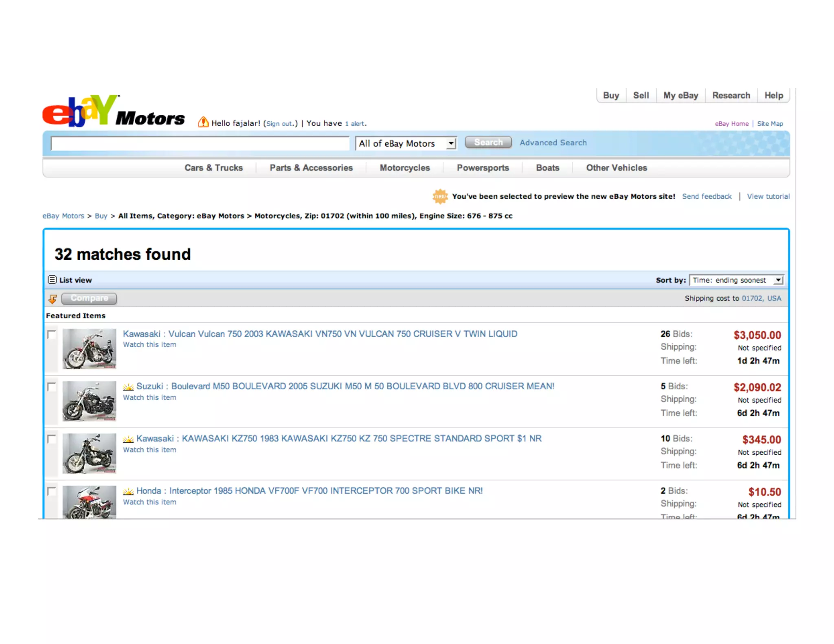This screenshot has height=644, width=834.
Task: Select the Kawasaki KZ750 compare checkbox
Action: pyautogui.click(x=52, y=439)
